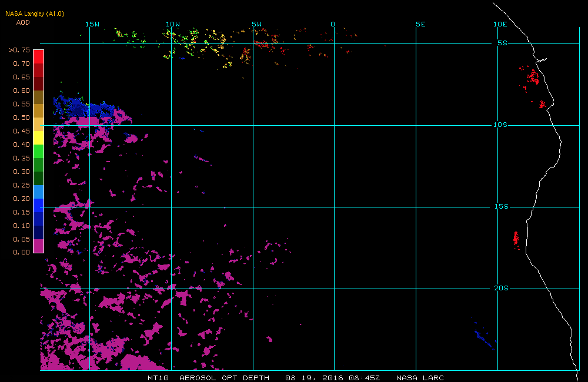The image size is (588, 382).
Task: Click the 5E longitude label
Action: click(420, 24)
